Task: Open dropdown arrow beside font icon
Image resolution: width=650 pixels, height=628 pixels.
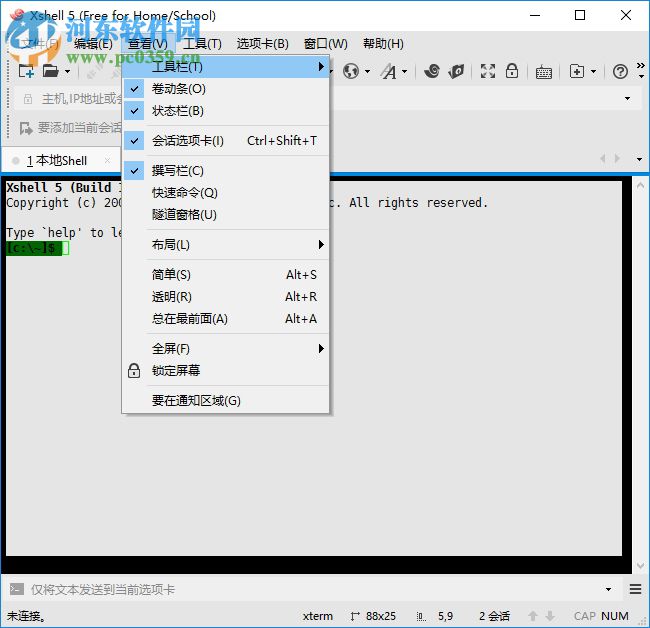Action: 405,72
